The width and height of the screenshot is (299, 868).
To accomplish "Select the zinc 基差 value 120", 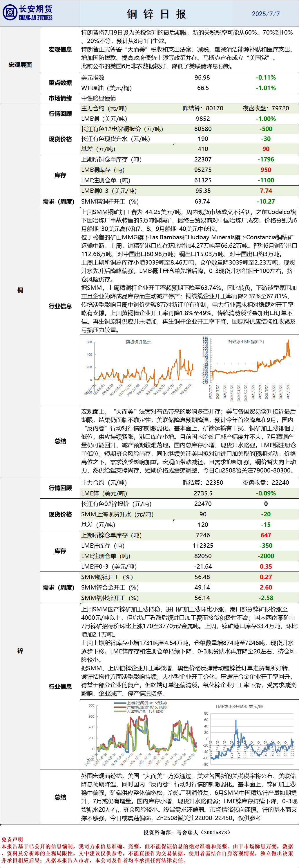I will [x=203, y=525].
